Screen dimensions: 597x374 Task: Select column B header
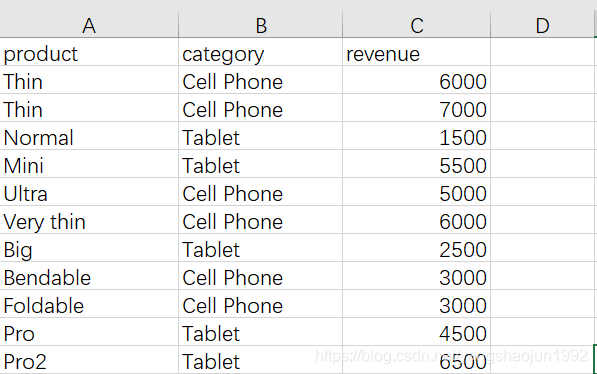(260, 25)
